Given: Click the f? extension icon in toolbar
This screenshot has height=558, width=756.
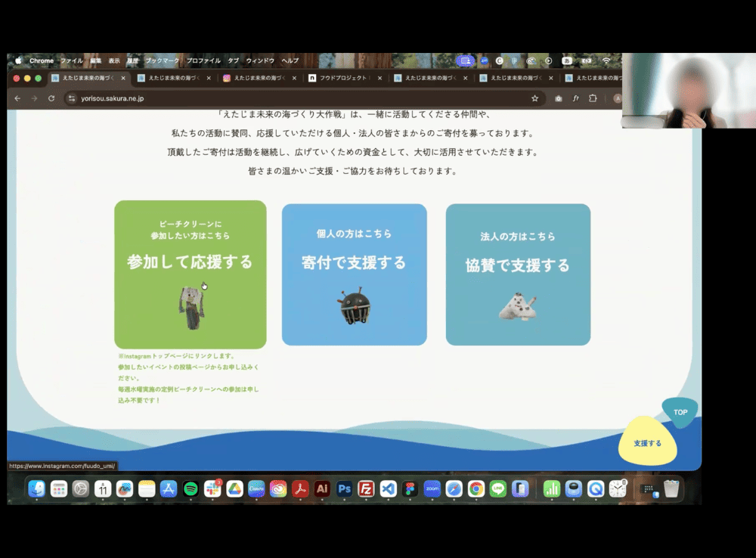Looking at the screenshot, I should tap(575, 98).
